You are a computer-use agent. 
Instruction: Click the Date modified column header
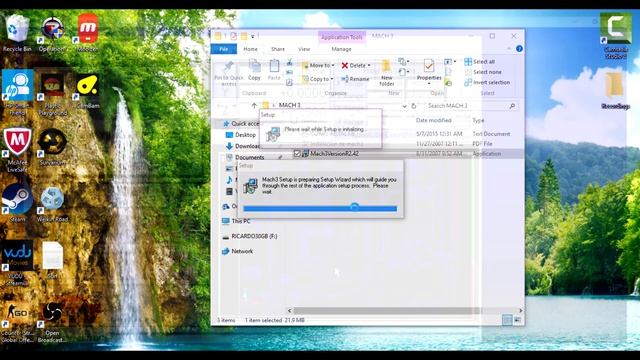(433, 120)
